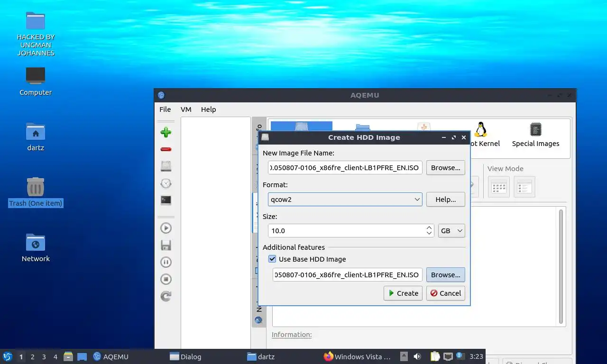This screenshot has height=364, width=607.
Task: Open the Help menu in AQEMU
Action: [x=208, y=109]
